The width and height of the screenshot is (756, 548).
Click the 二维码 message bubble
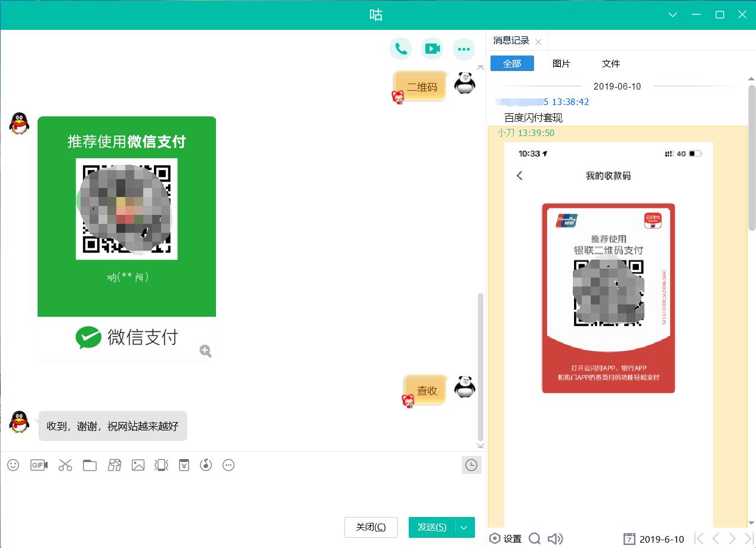pos(422,87)
